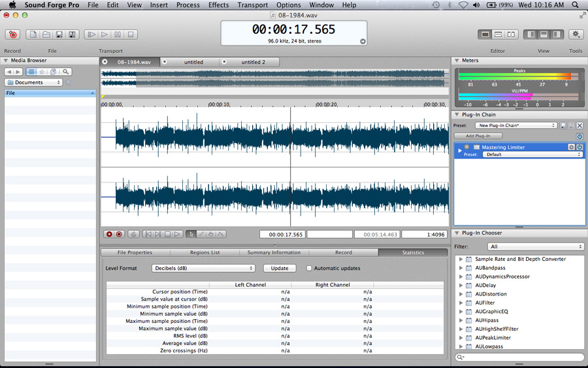The image size is (588, 368).
Task: Remove the plug-in chain with X icon
Action: coord(580,125)
